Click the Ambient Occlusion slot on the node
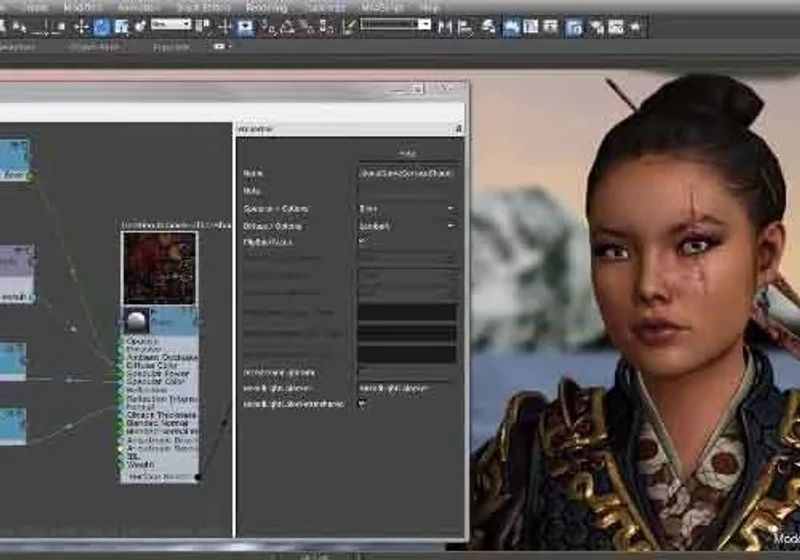The height and width of the screenshot is (560, 800). pyautogui.click(x=162, y=358)
